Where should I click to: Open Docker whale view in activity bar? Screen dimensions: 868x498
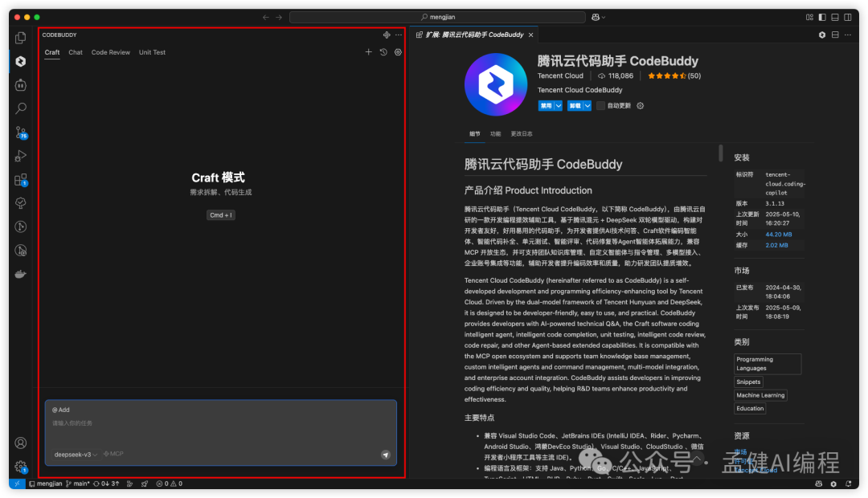(20, 275)
